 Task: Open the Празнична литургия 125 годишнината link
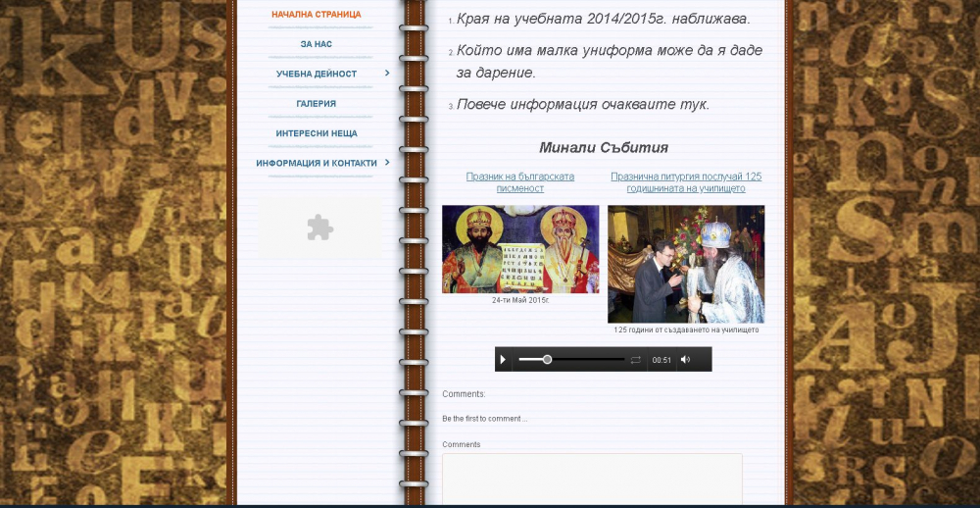click(x=686, y=182)
